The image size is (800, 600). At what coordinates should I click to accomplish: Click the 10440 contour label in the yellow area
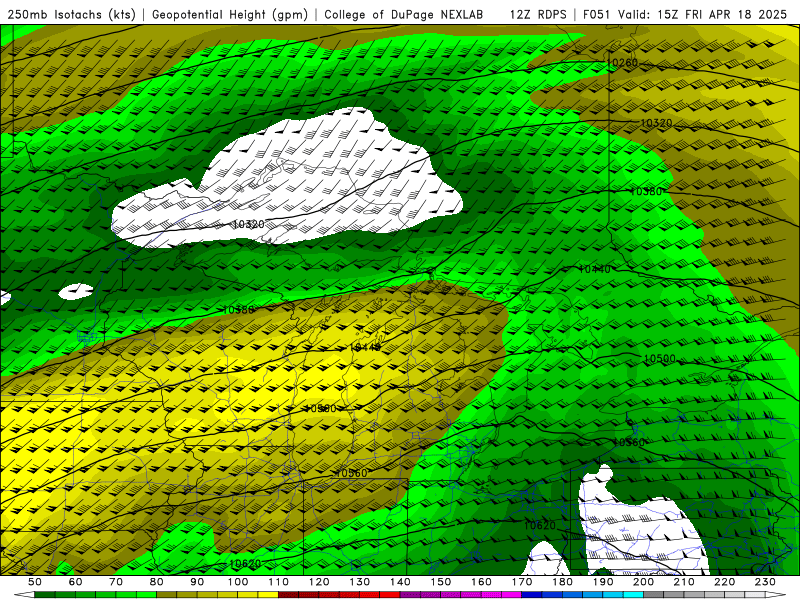(365, 347)
